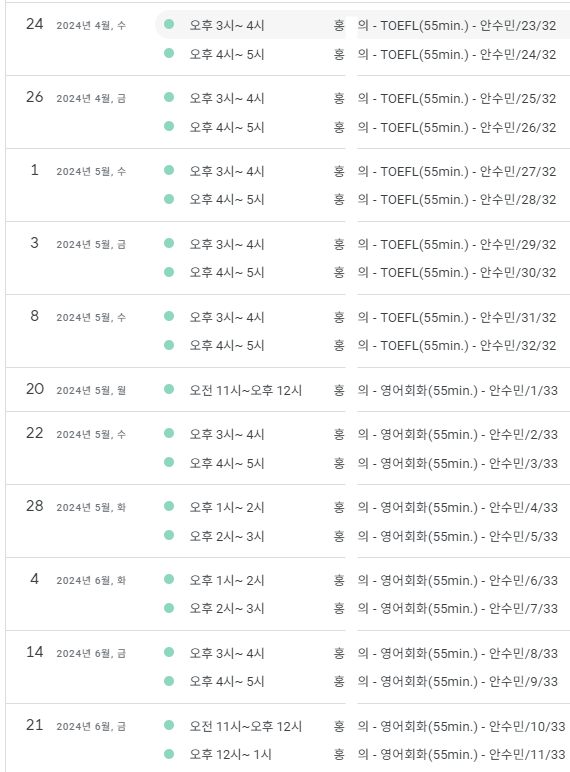Click date number 26 for 2024년 4월 금
The height and width of the screenshot is (772, 570).
(34, 97)
